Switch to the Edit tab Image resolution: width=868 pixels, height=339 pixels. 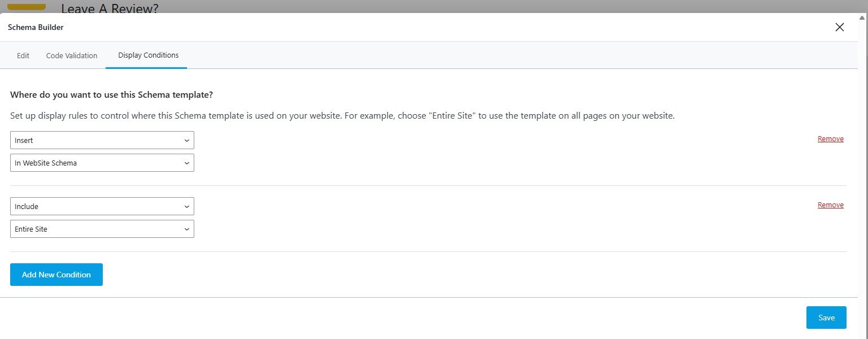click(23, 56)
